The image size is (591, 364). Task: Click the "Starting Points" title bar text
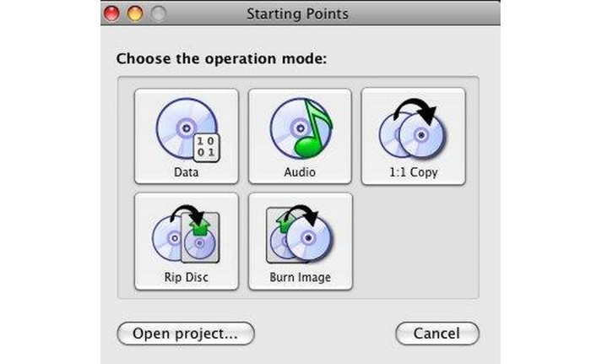tap(297, 14)
